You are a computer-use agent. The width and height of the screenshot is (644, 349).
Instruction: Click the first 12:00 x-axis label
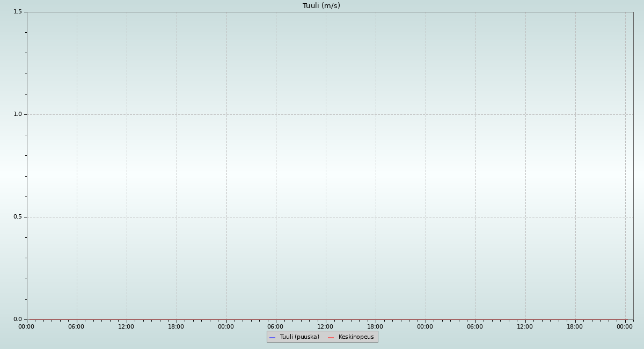(x=126, y=326)
